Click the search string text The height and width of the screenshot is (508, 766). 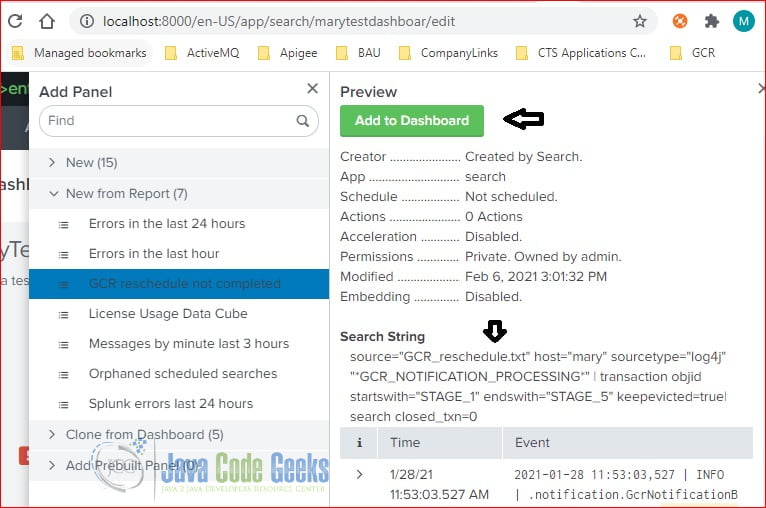click(538, 386)
